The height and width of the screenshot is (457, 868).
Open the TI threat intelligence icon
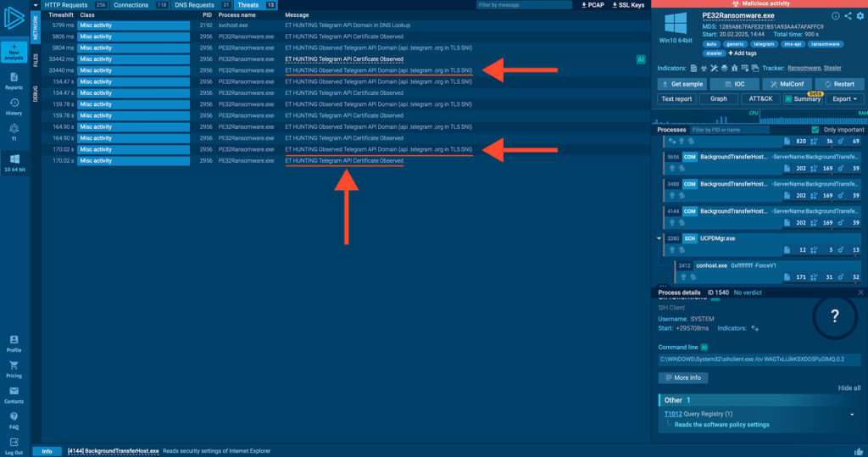[x=14, y=131]
